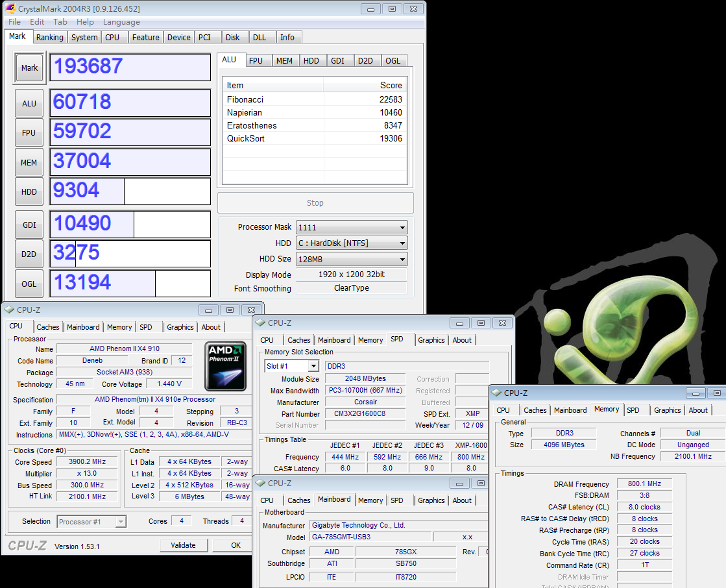
Task: Open Caches tab in CPU-Z processor window
Action: 48,327
